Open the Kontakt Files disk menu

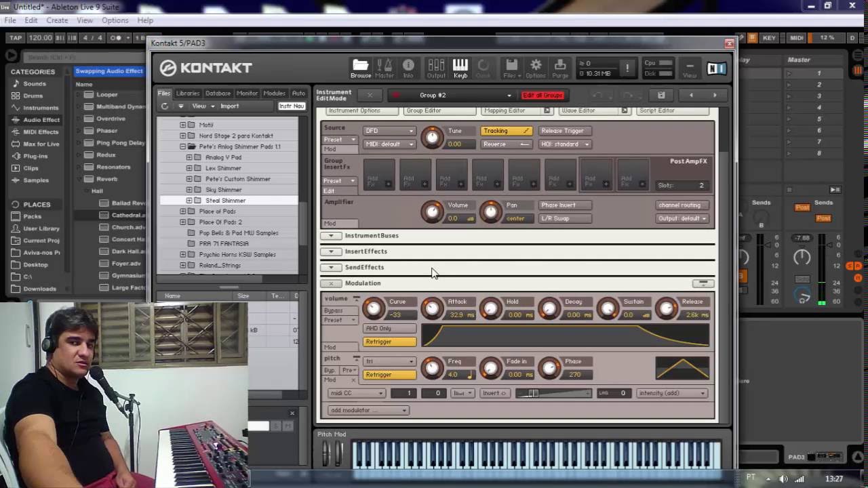click(511, 68)
